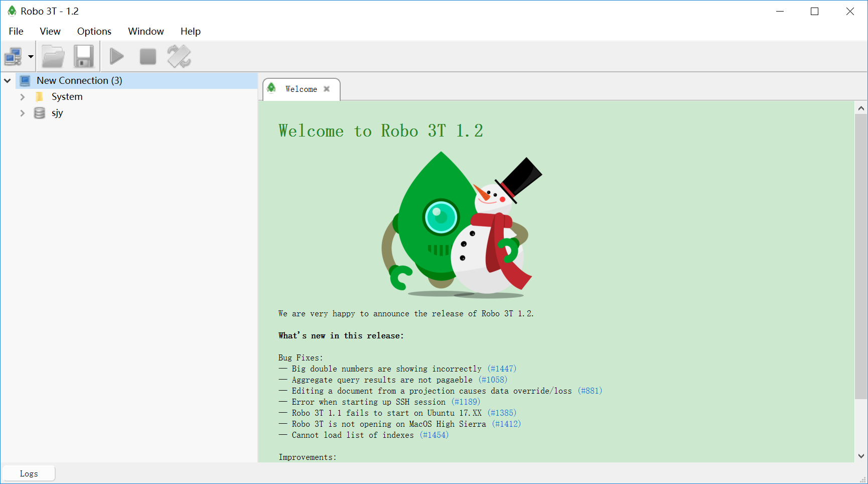Open the File menu
868x484 pixels.
click(16, 31)
